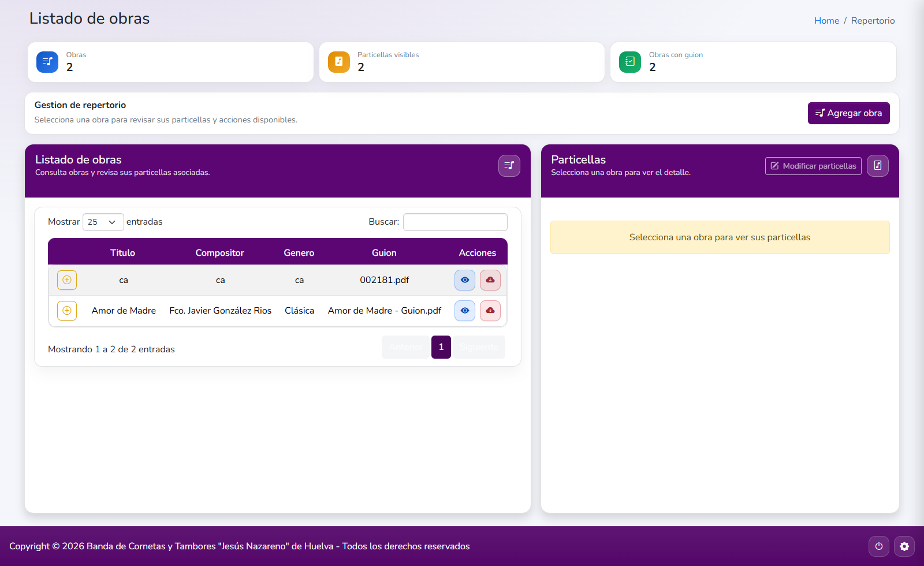Screen dimensions: 924x566
Task: Sort table by Compositor column header
Action: pyautogui.click(x=219, y=253)
